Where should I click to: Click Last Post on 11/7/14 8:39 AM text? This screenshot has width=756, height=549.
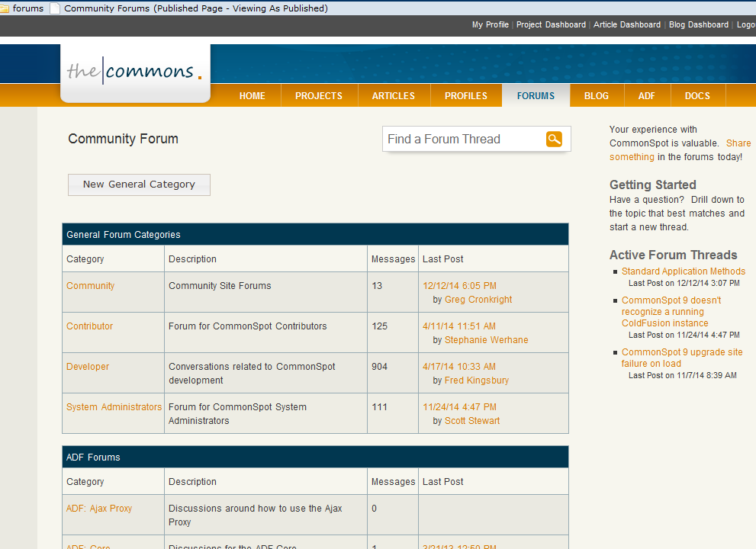(x=682, y=375)
